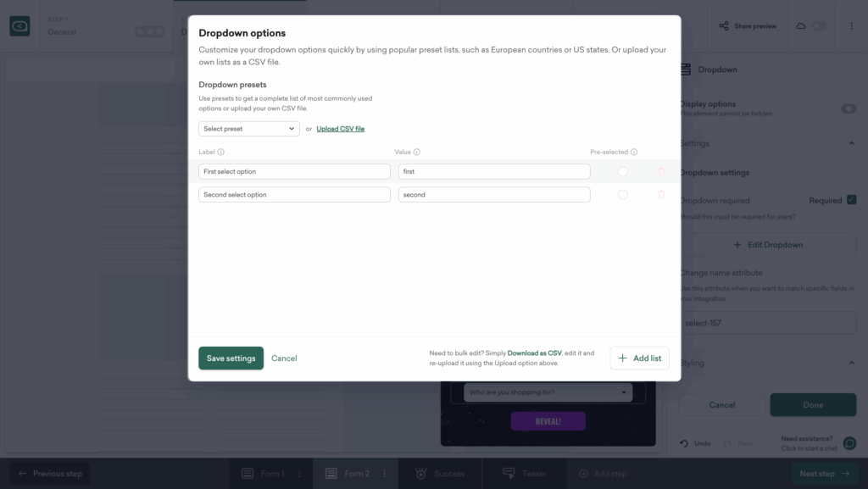The image size is (868, 489).
Task: Open the chat assistance bubble icon
Action: (849, 443)
